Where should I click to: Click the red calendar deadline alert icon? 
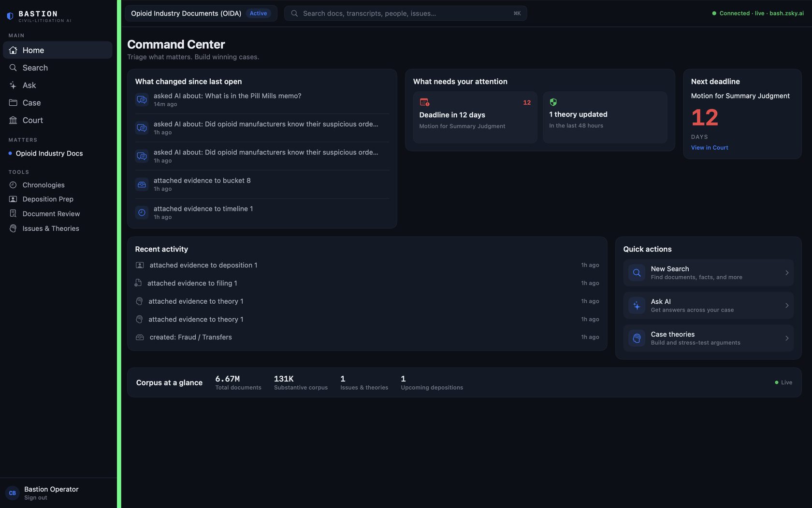point(424,102)
